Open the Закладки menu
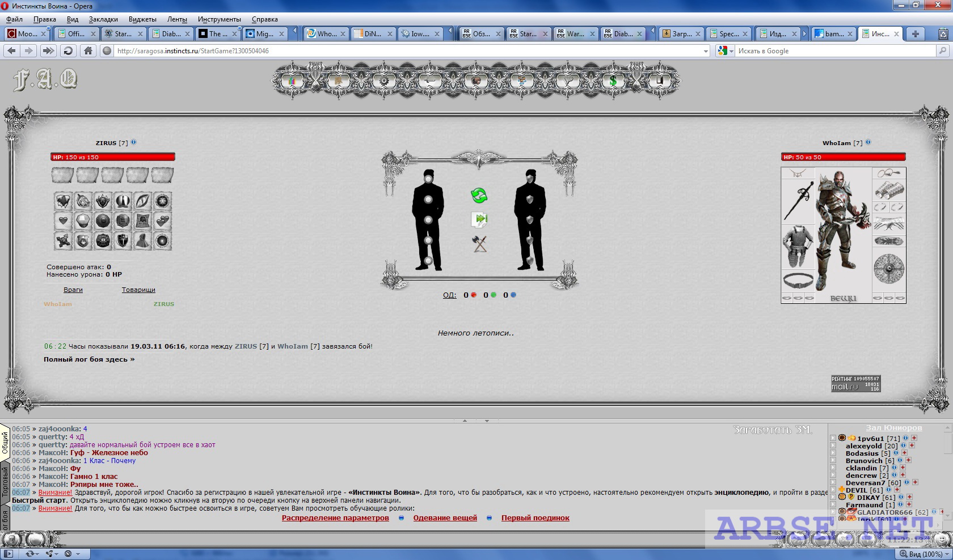 [x=103, y=19]
